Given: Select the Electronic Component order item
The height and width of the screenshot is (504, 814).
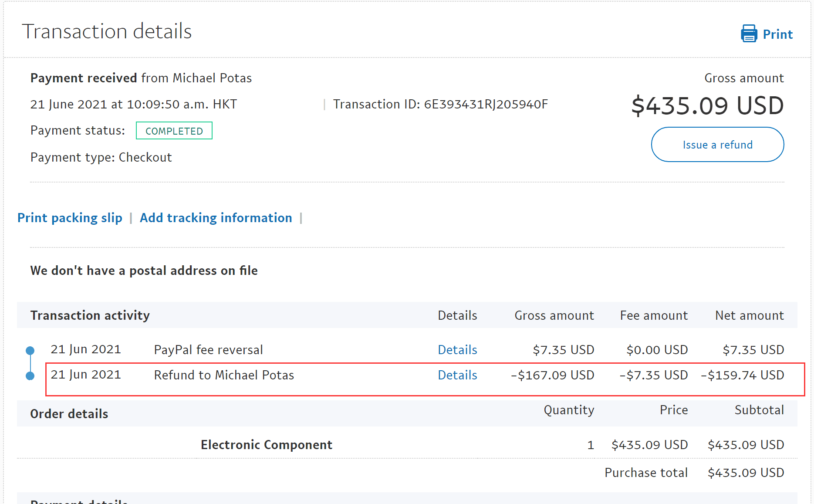Looking at the screenshot, I should [x=266, y=445].
